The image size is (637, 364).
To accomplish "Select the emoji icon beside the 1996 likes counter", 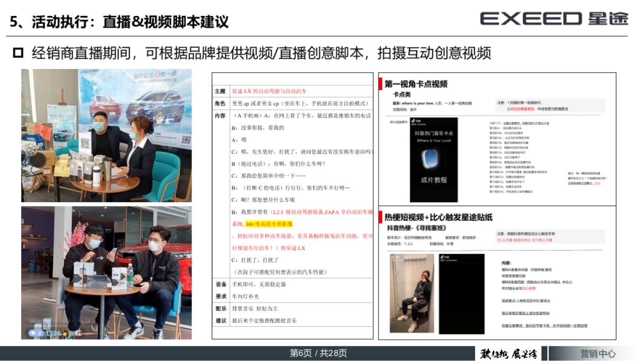I will pos(65,333).
